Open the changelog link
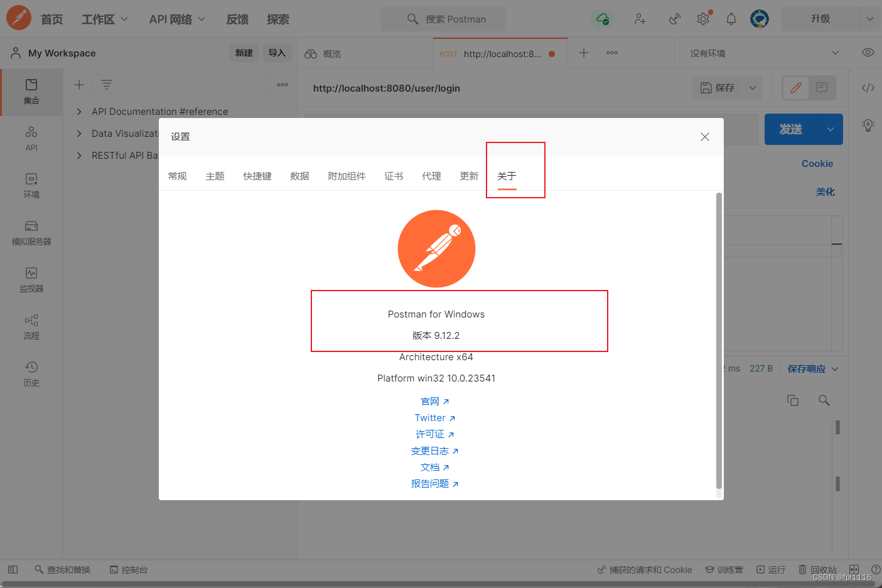The height and width of the screenshot is (588, 882). [x=435, y=451]
